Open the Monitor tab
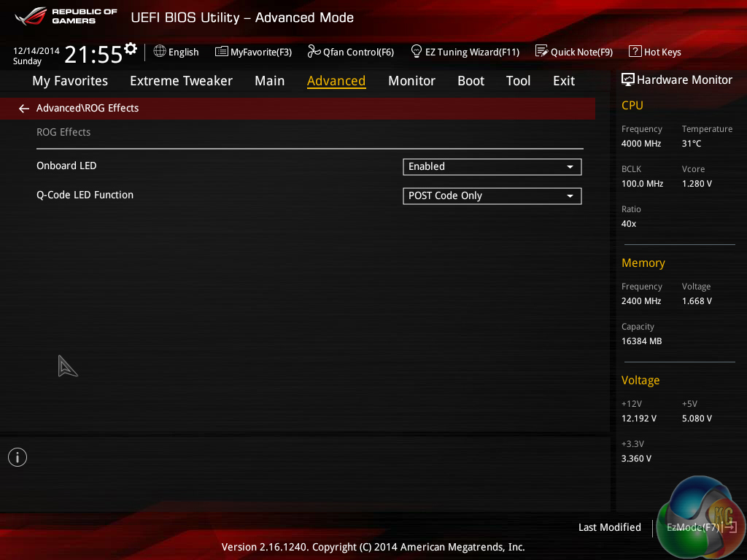Viewport: 747px width, 560px height. pos(411,81)
